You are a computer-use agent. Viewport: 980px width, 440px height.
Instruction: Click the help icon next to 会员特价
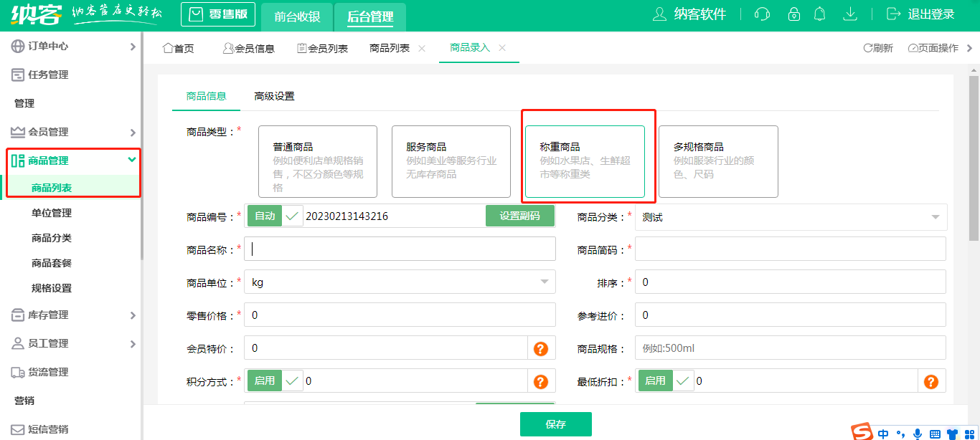click(x=541, y=348)
